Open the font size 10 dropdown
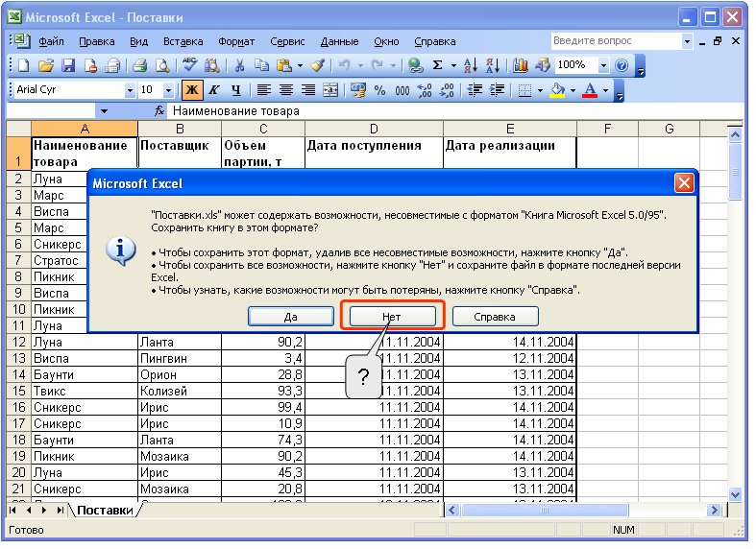Image resolution: width=756 pixels, height=549 pixels. pyautogui.click(x=168, y=90)
